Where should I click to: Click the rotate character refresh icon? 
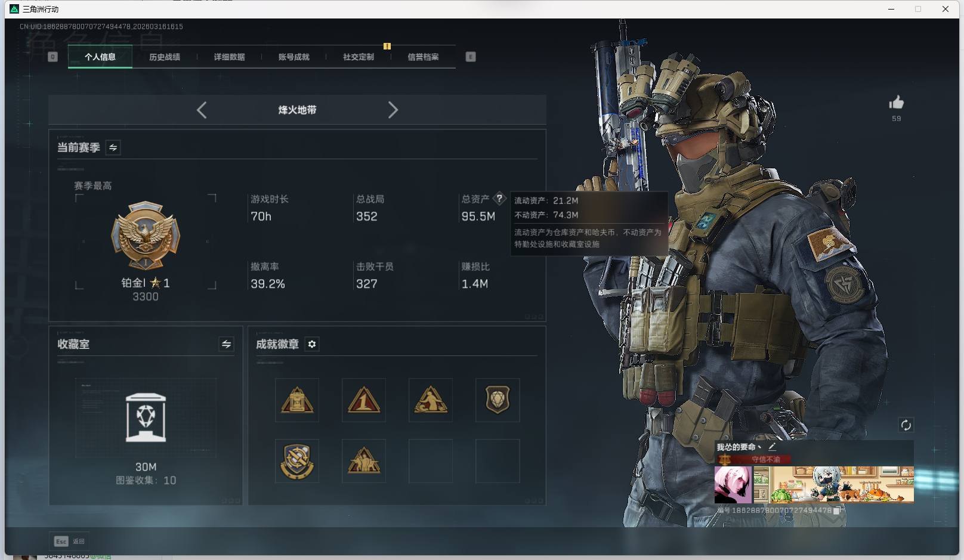pos(906,425)
